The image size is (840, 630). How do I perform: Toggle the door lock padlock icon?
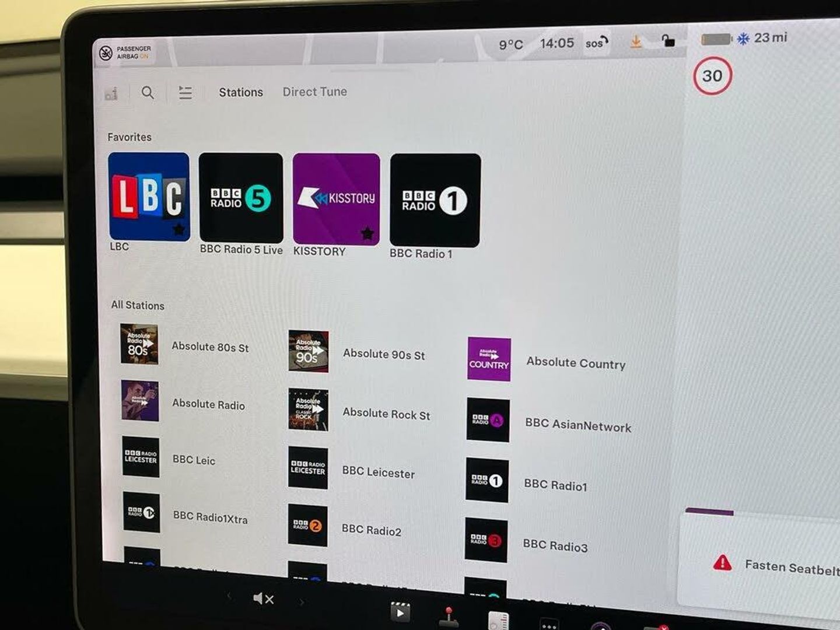point(668,41)
